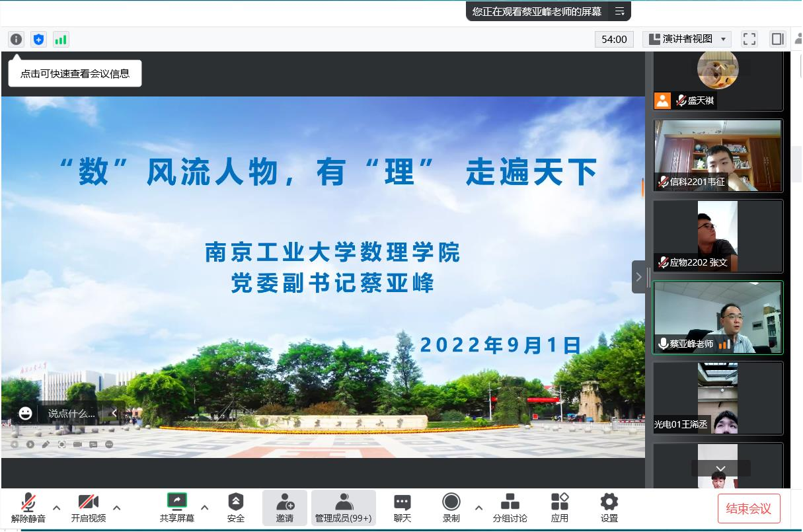
Task: Click the 邀请 invite button
Action: click(x=285, y=508)
